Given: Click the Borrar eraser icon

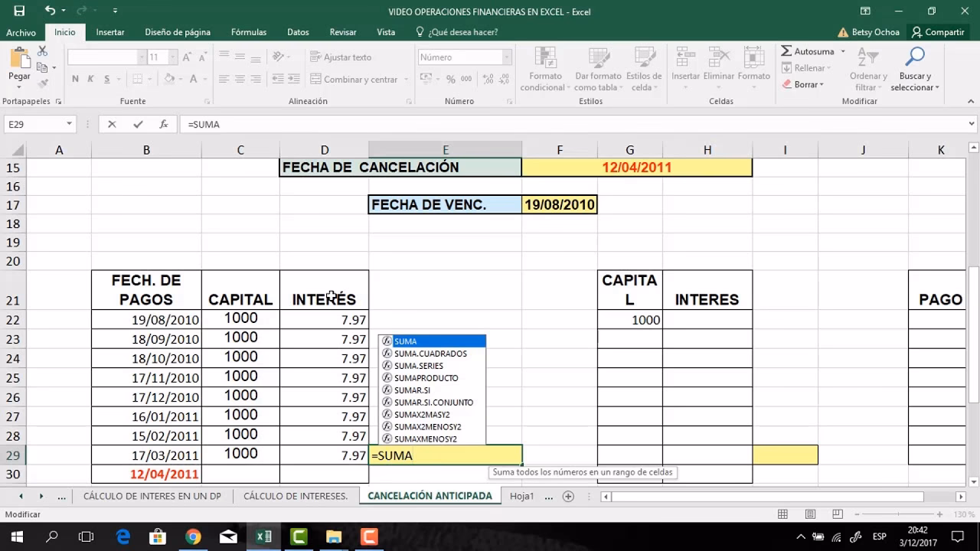Looking at the screenshot, I should (x=787, y=84).
